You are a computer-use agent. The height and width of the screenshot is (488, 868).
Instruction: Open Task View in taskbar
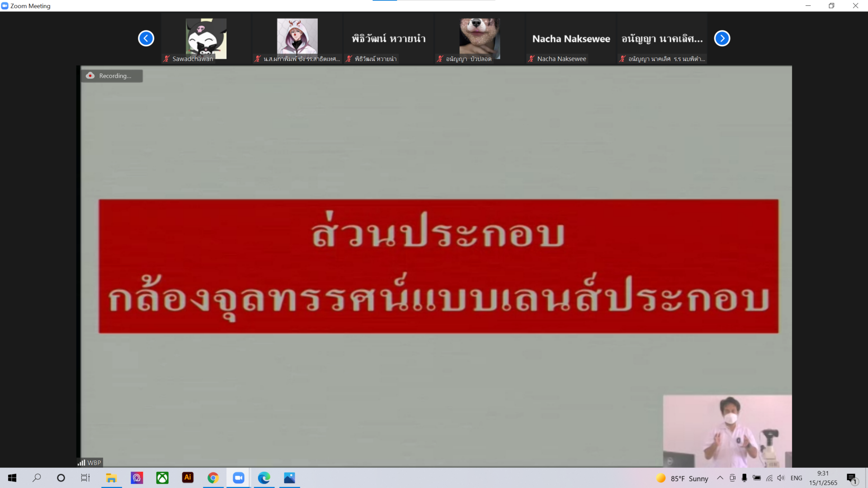coord(85,478)
